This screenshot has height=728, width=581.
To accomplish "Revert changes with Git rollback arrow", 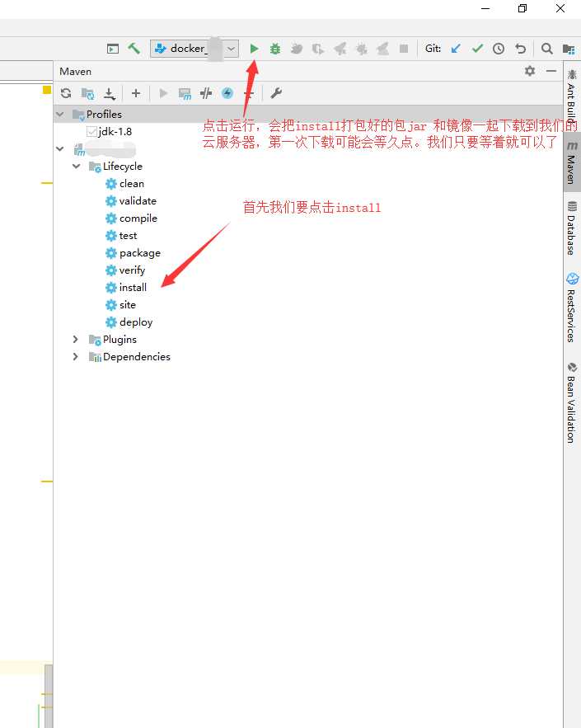I will point(521,49).
